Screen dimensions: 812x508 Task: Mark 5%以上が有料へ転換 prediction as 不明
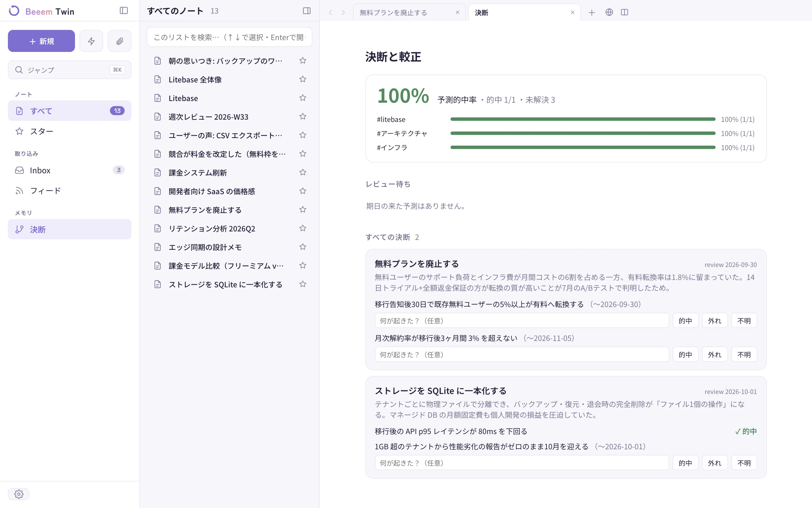tap(744, 321)
